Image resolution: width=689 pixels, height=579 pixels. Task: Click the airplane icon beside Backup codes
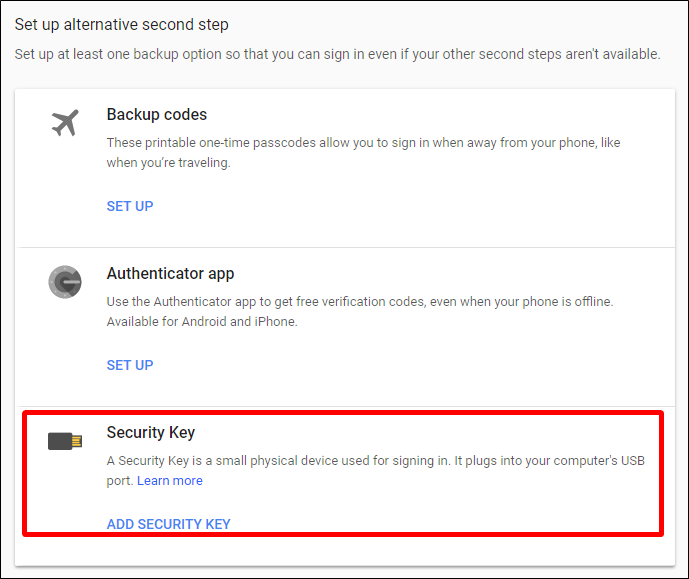pos(65,124)
